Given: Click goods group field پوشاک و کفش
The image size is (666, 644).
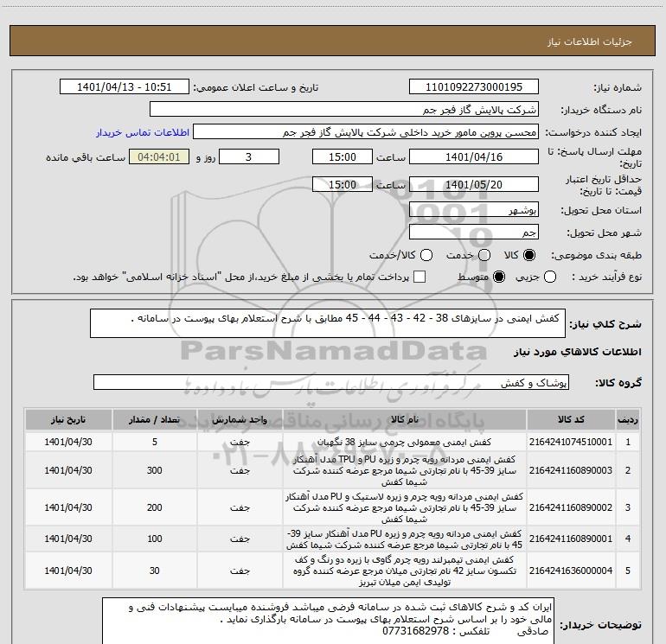Looking at the screenshot, I should point(331,382).
